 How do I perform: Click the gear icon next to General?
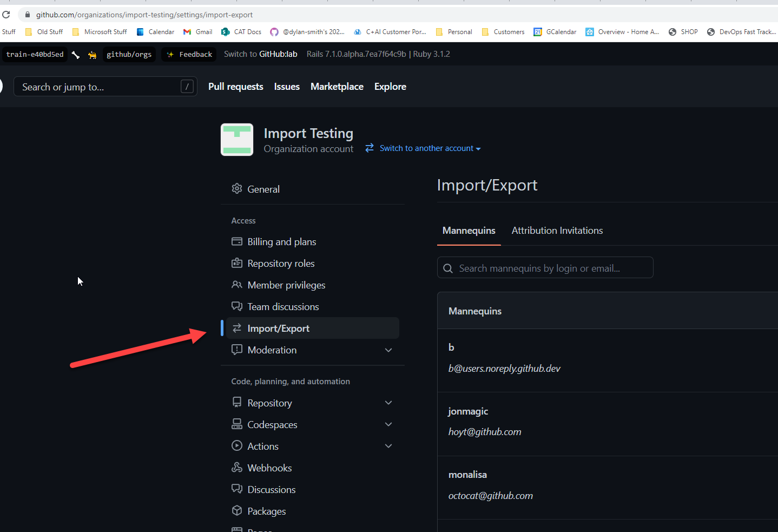coord(237,188)
